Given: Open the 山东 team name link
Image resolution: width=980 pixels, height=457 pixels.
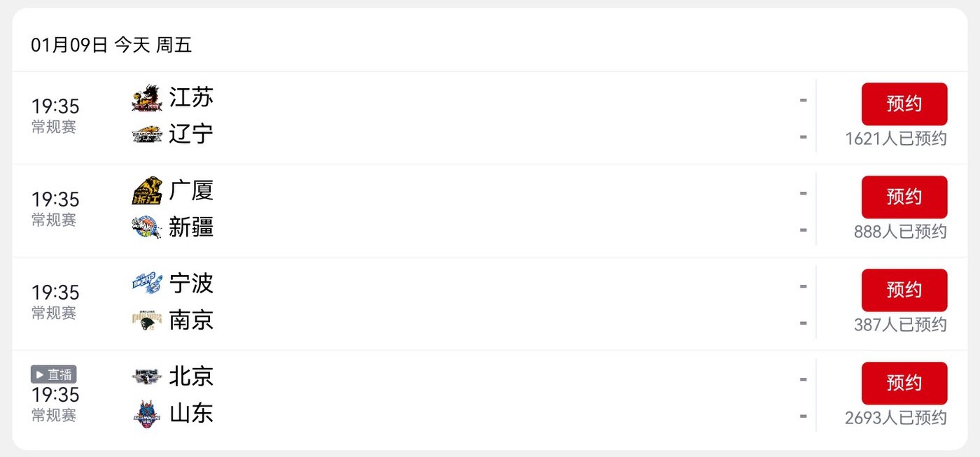Looking at the screenshot, I should point(191,413).
